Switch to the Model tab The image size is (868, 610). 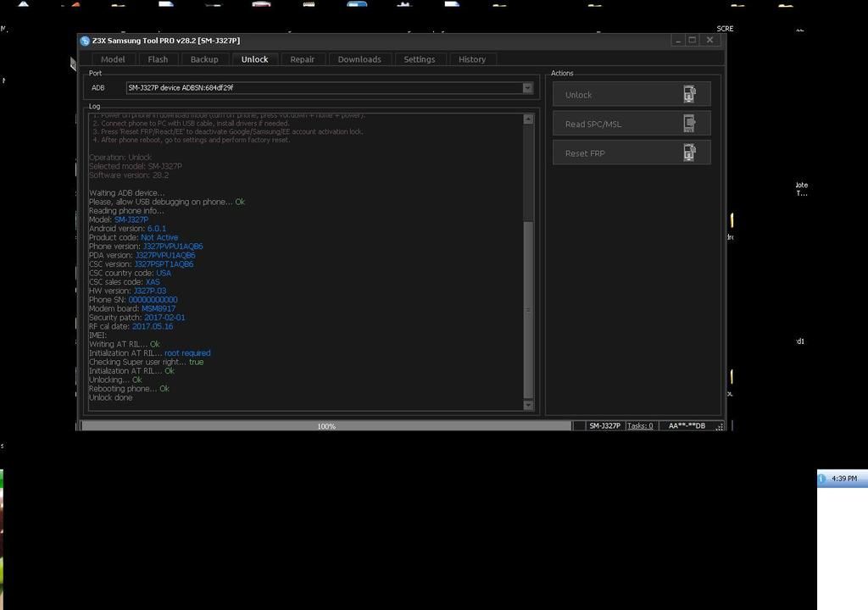(x=113, y=59)
